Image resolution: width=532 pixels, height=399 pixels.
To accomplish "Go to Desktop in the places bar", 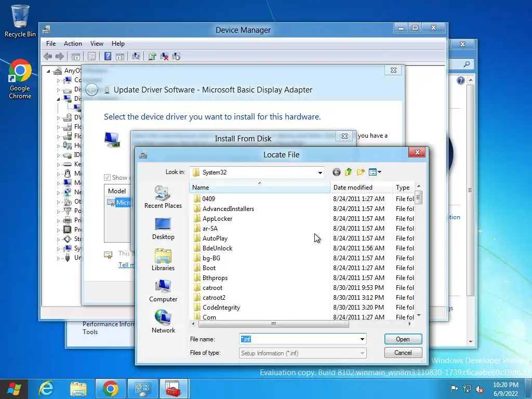I will point(163,229).
